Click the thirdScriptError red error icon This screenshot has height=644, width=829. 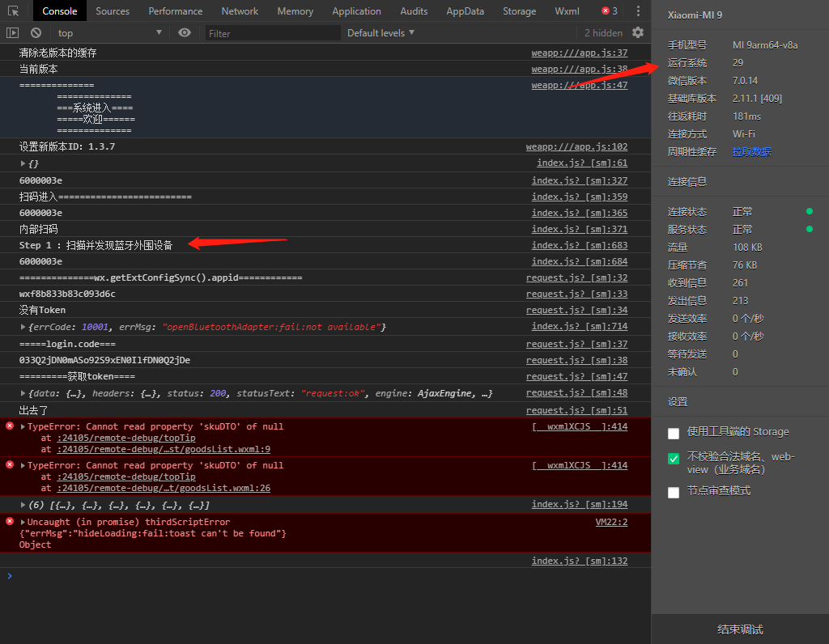10,522
